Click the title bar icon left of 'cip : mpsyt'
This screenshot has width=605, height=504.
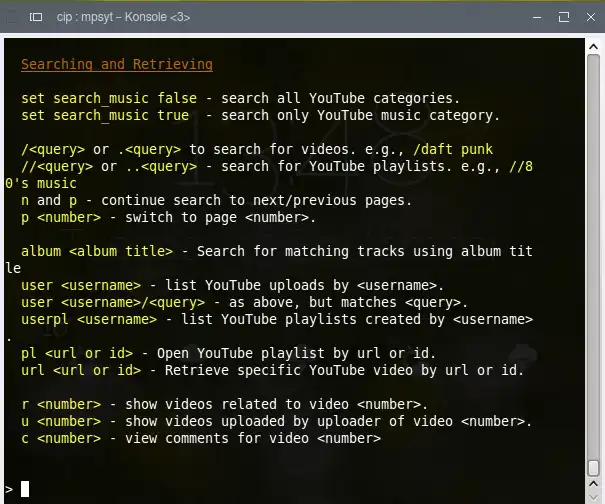(36, 17)
